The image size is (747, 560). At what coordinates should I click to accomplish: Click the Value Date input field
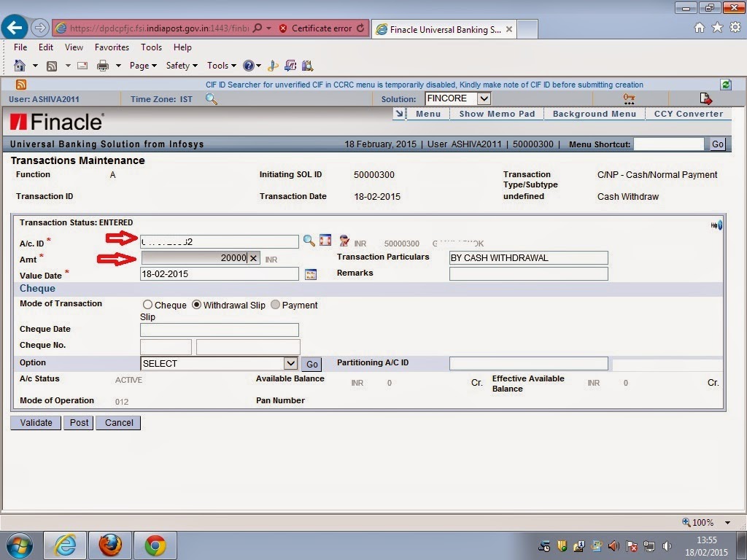pos(220,274)
